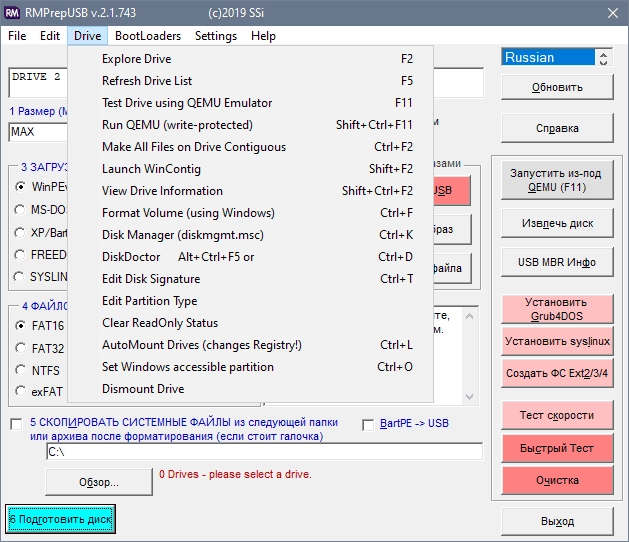Viewport: 629px width, 542px height.
Task: Select the WinPE bootloader radio button
Action: coord(20,187)
